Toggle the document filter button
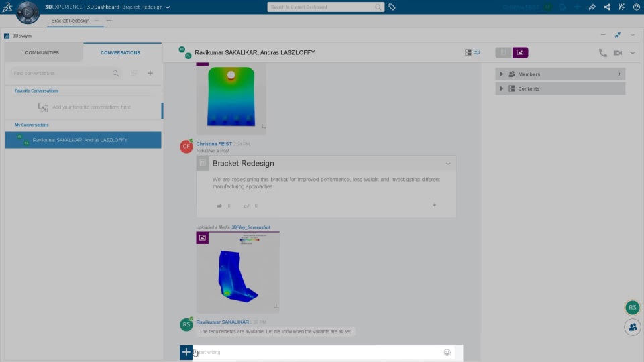This screenshot has height=362, width=644. click(504, 52)
